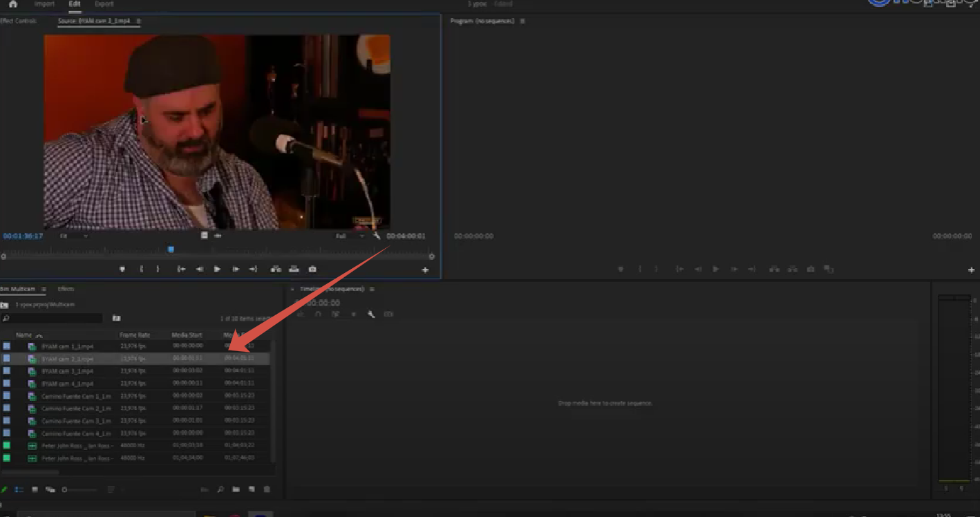Image resolution: width=980 pixels, height=517 pixels.
Task: Toggle Drag Video Only icon in source monitor
Action: click(205, 236)
